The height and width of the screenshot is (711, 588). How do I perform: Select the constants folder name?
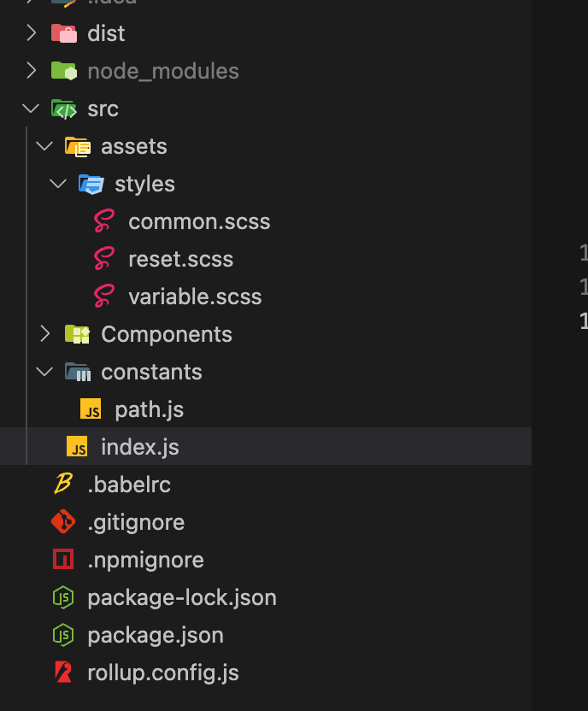pyautogui.click(x=151, y=372)
